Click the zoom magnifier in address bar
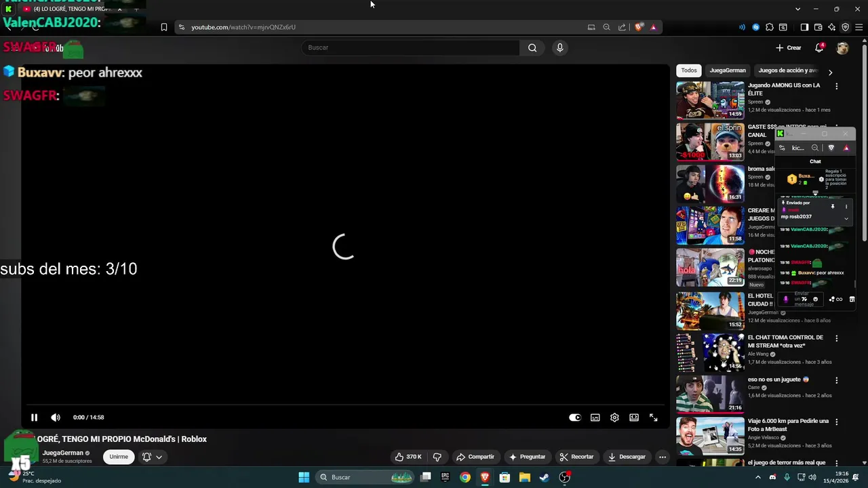This screenshot has width=868, height=488. tap(606, 27)
